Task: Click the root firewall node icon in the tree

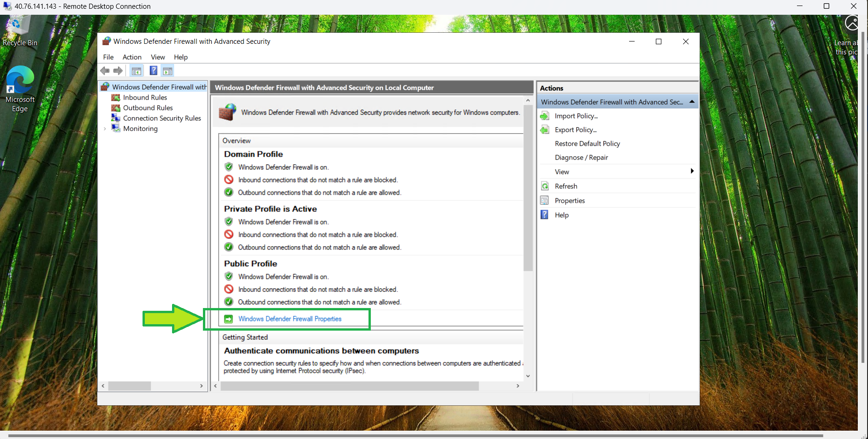Action: coord(105,87)
